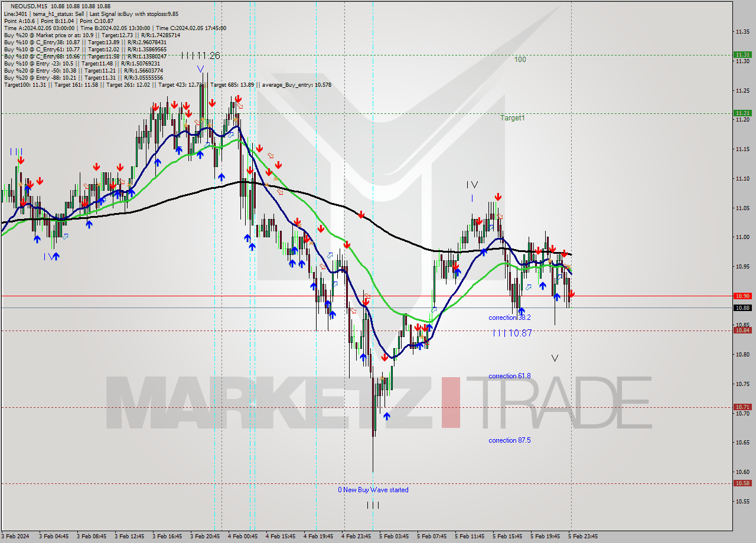
Task: Click the '3 Feb 12:45' time axis label
Action: pos(129,537)
